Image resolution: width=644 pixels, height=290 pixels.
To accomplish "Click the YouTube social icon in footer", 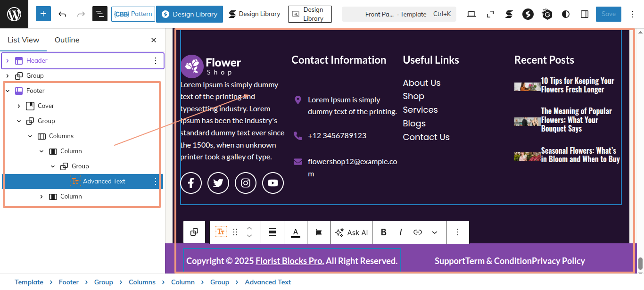I will click(x=273, y=183).
